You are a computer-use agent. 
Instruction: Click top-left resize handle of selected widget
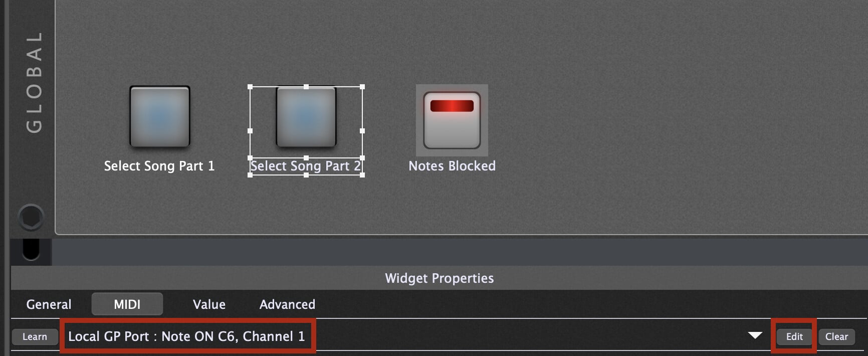[x=251, y=87]
